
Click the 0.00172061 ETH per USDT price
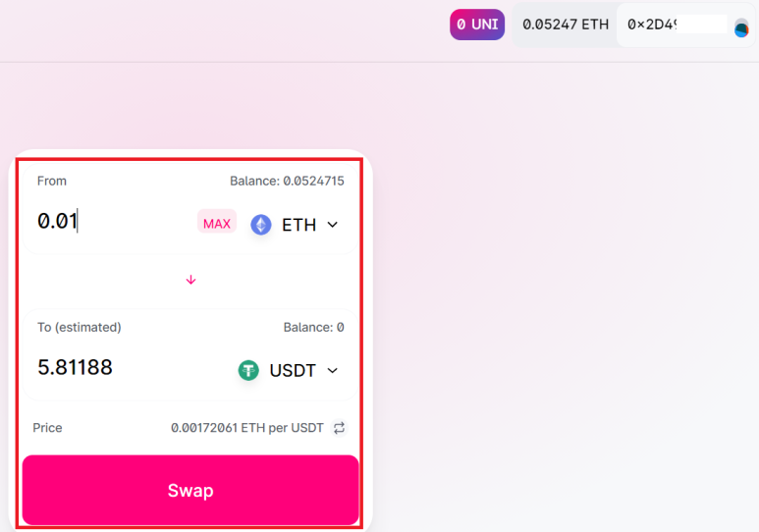point(246,428)
